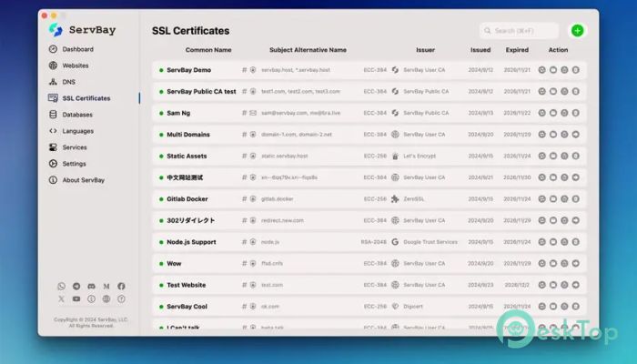Click the shield icon in the Gitlab Docker row
Image resolution: width=637 pixels, height=364 pixels.
[x=253, y=199]
